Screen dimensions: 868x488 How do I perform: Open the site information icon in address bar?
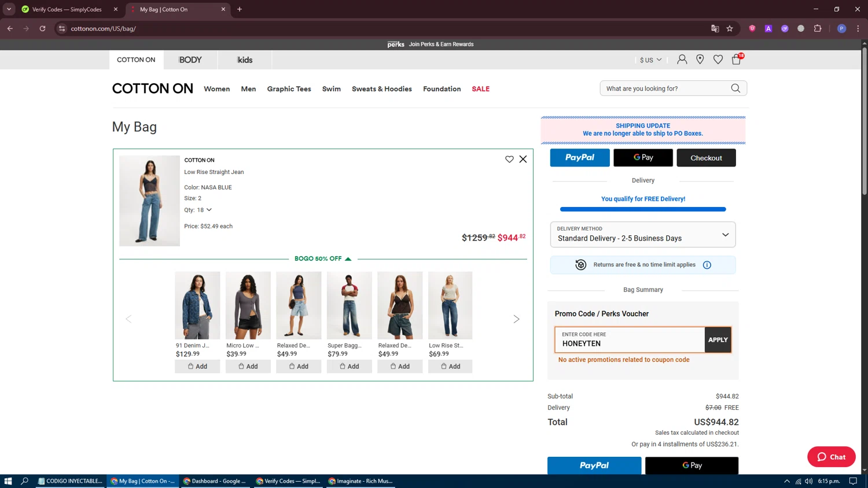coord(62,28)
